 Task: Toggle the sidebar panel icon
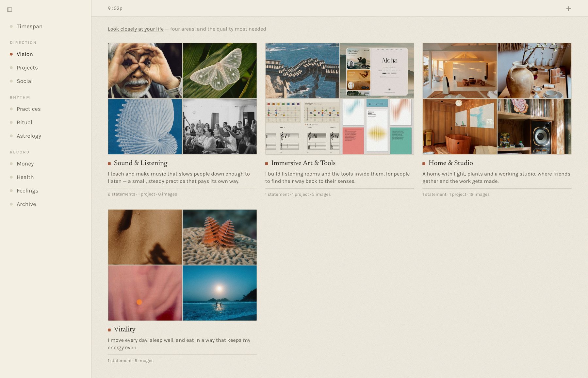coord(9,9)
